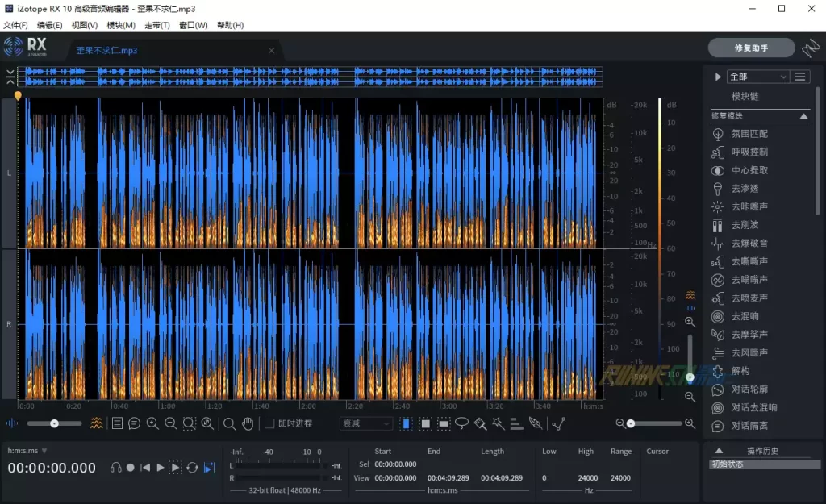The image size is (826, 504).
Task: Select the magic wand selection tool
Action: tap(499, 423)
